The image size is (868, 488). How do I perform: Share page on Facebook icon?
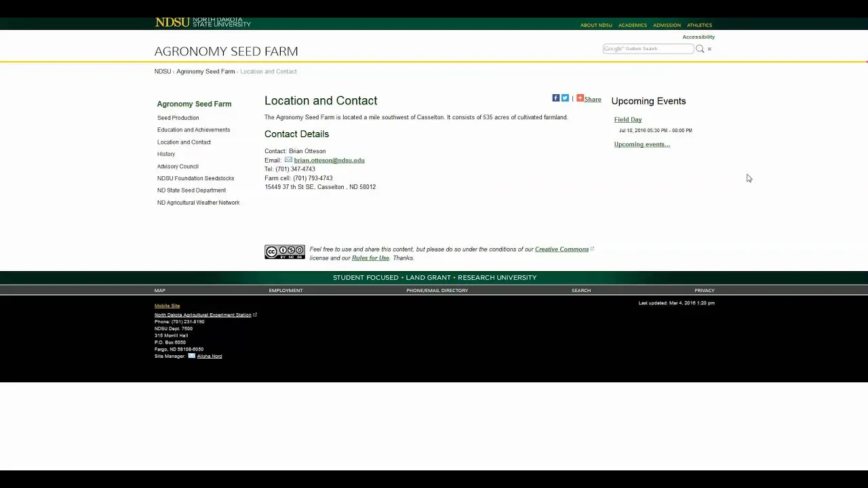tap(555, 98)
